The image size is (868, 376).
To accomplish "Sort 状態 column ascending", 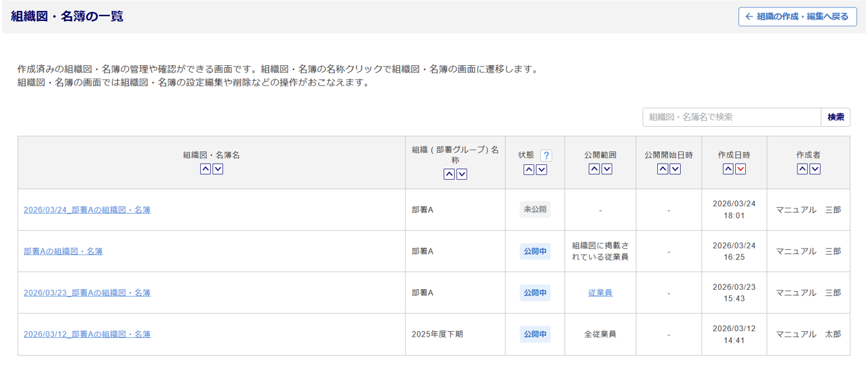I will (529, 170).
